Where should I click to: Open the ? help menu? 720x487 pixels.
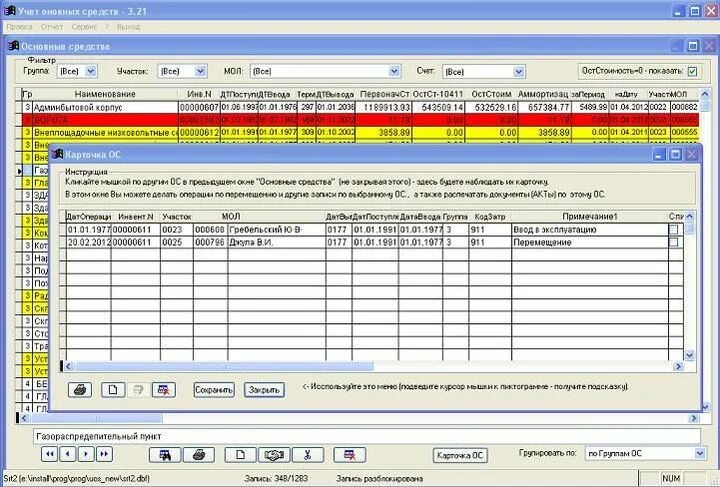107,27
